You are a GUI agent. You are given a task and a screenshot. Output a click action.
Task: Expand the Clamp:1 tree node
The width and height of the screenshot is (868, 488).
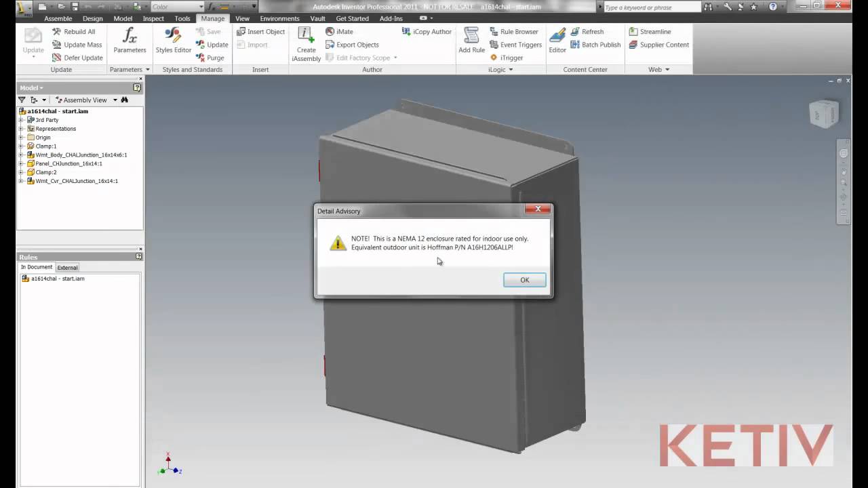pos(22,146)
